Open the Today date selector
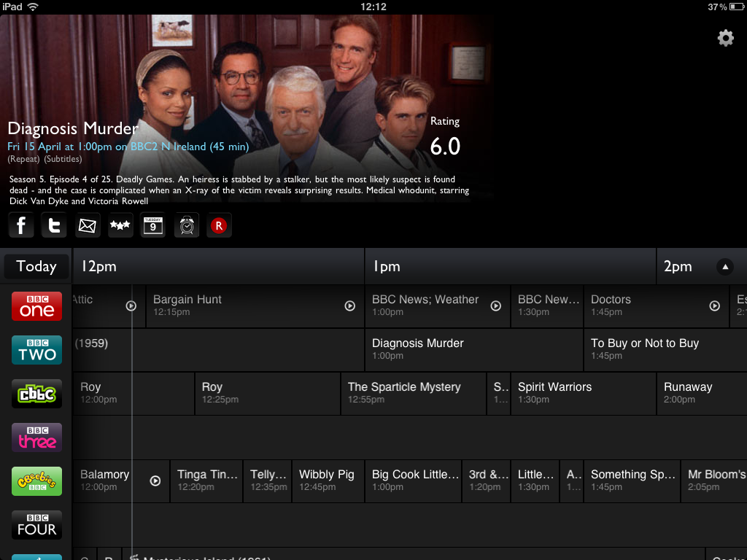This screenshot has width=747, height=560. tap(36, 266)
